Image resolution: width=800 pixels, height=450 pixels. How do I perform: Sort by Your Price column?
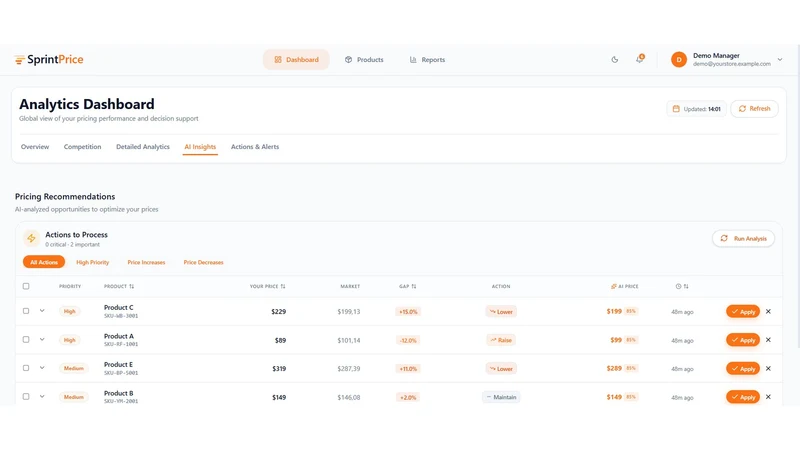267,286
